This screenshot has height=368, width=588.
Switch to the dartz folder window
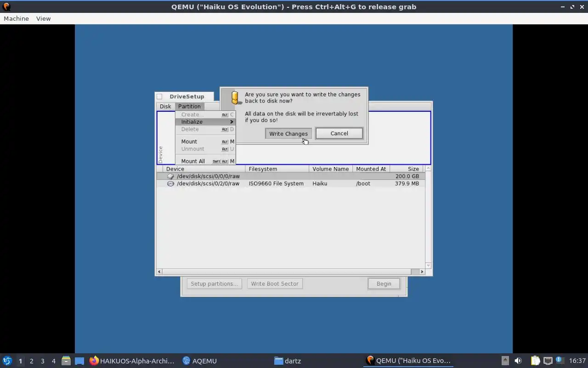point(288,361)
